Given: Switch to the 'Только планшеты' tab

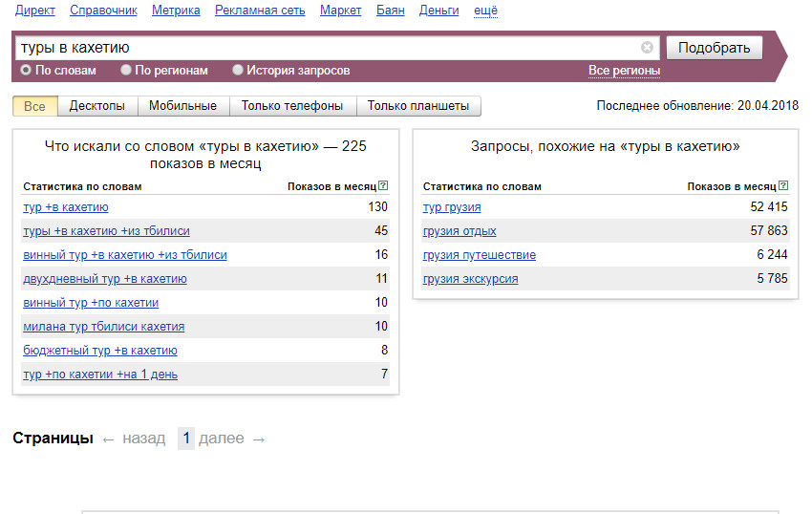Looking at the screenshot, I should pyautogui.click(x=418, y=106).
